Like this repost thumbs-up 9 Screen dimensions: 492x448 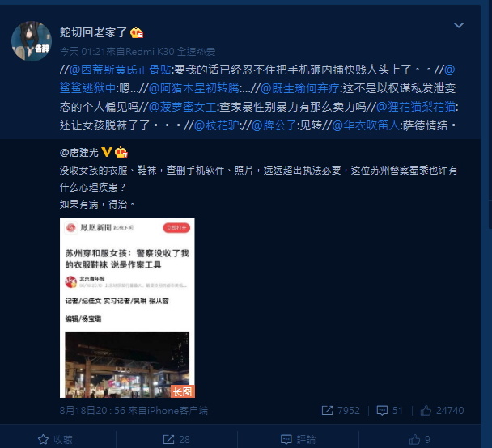pos(419,439)
